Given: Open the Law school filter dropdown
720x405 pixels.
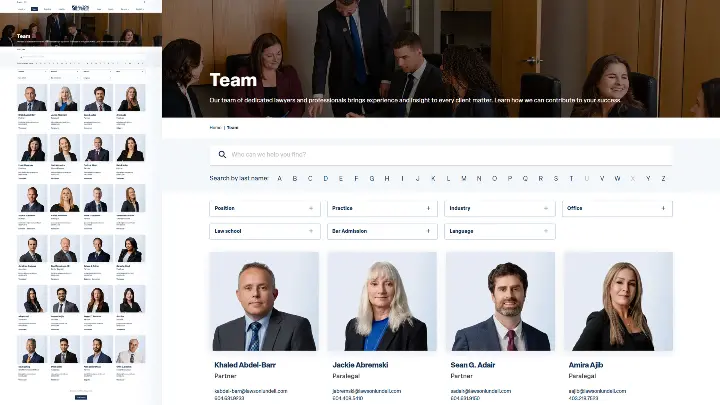Looking at the screenshot, I should [x=264, y=231].
